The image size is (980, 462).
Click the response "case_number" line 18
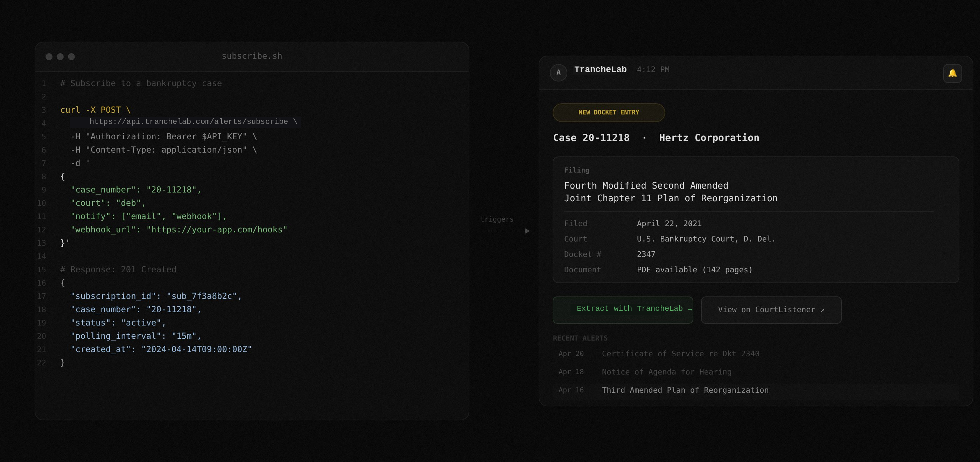pos(136,309)
